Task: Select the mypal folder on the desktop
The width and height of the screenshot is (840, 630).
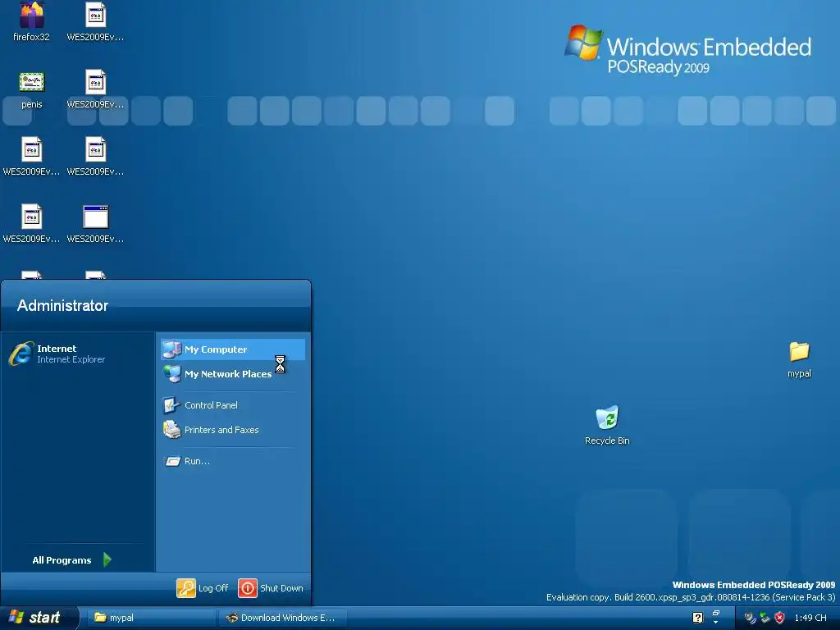Action: pos(799,359)
